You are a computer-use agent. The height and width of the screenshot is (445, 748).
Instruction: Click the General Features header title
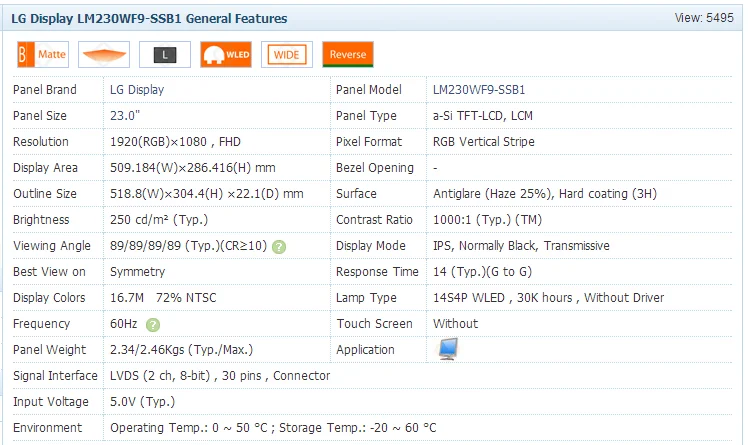(149, 19)
